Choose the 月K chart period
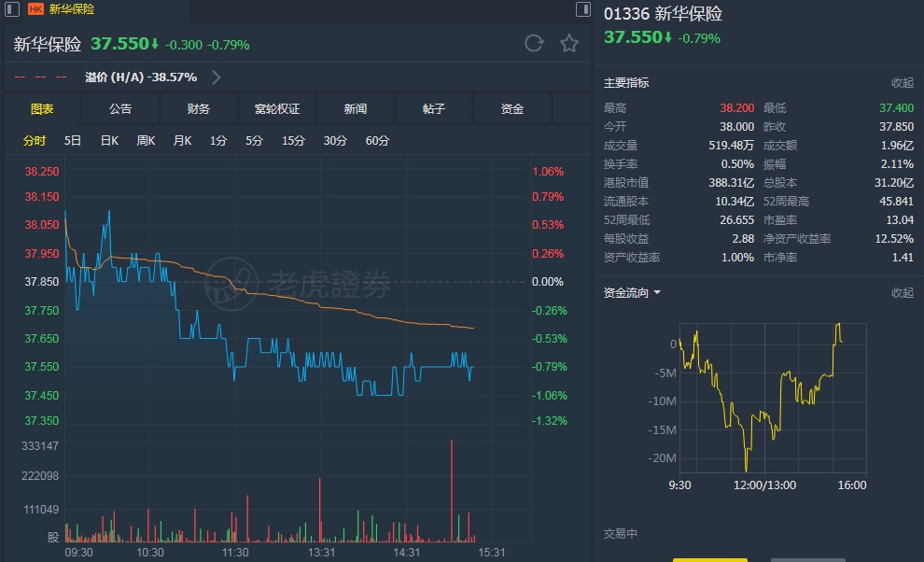 pos(182,141)
